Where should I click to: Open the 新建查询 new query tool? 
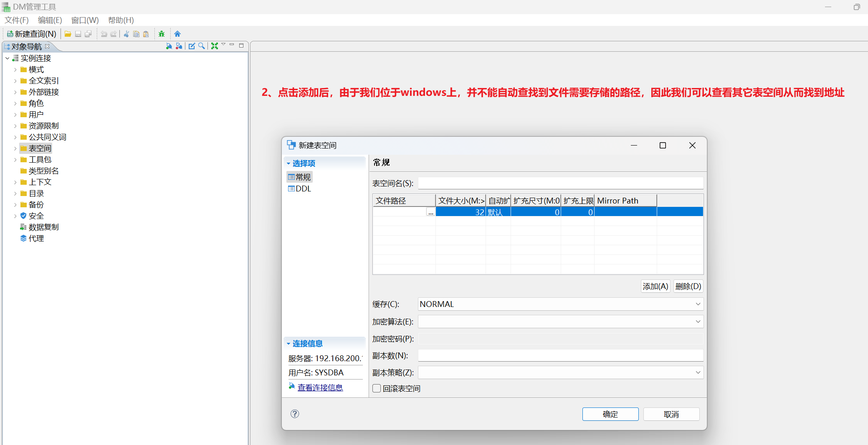coord(31,34)
